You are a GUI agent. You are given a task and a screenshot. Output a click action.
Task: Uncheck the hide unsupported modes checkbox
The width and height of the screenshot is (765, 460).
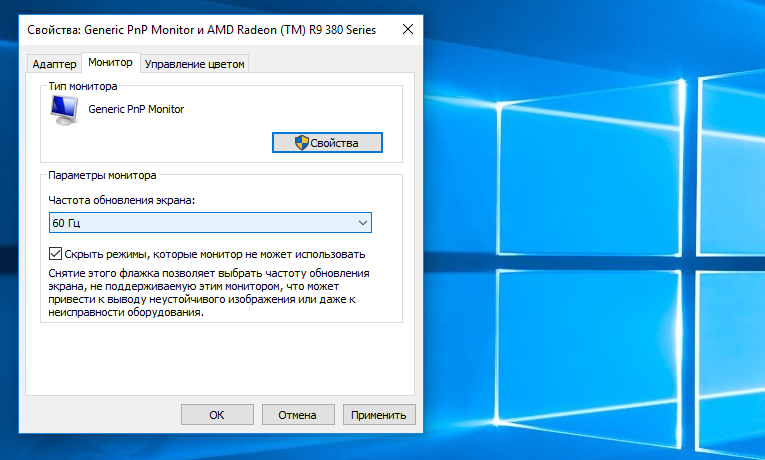coord(56,254)
